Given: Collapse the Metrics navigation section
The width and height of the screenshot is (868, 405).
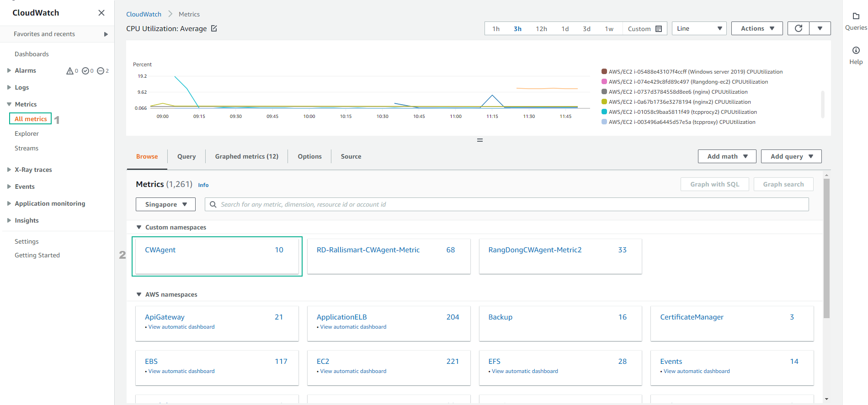Looking at the screenshot, I should coord(9,104).
